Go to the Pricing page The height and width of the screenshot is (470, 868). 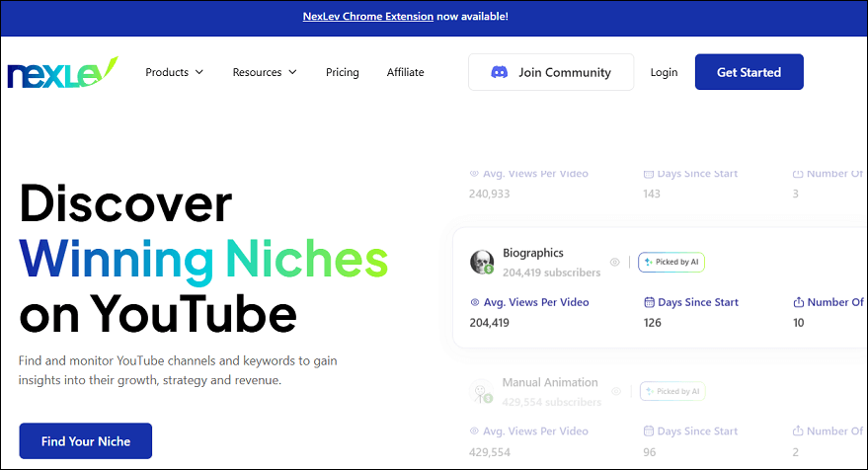tap(342, 72)
